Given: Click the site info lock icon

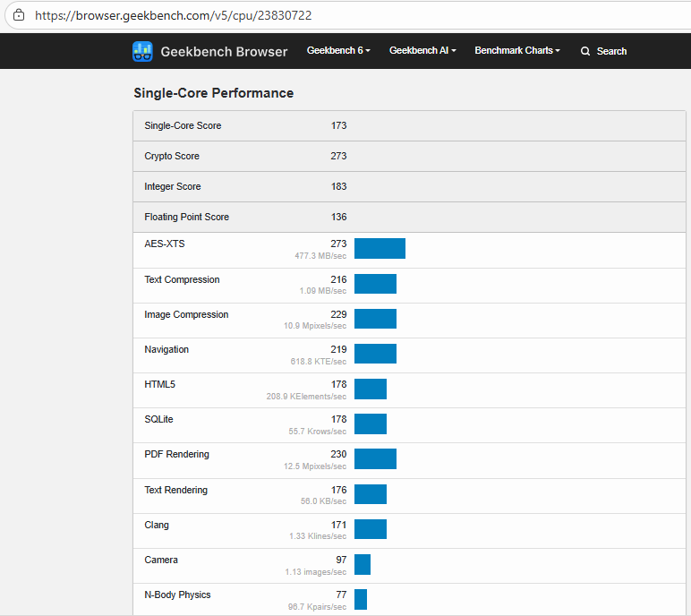Looking at the screenshot, I should pos(19,15).
